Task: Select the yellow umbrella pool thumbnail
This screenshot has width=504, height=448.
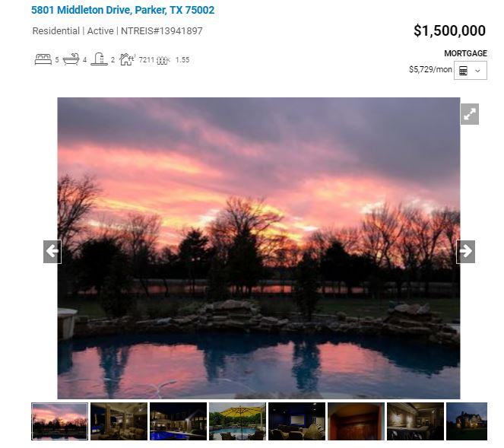Action: coord(237,421)
